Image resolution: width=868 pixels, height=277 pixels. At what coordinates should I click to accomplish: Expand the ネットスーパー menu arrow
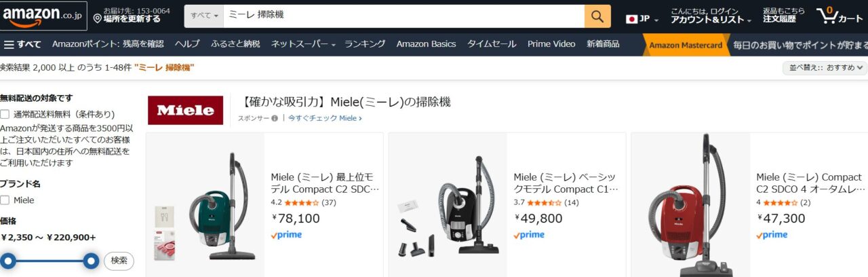pyautogui.click(x=334, y=45)
